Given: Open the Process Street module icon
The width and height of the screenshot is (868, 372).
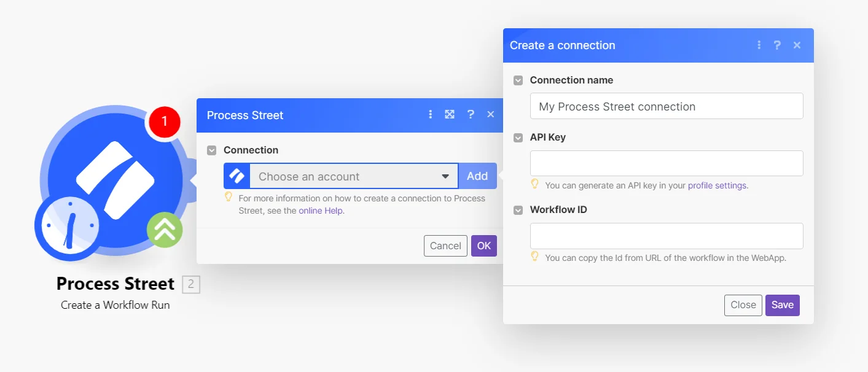Looking at the screenshot, I should click(115, 180).
